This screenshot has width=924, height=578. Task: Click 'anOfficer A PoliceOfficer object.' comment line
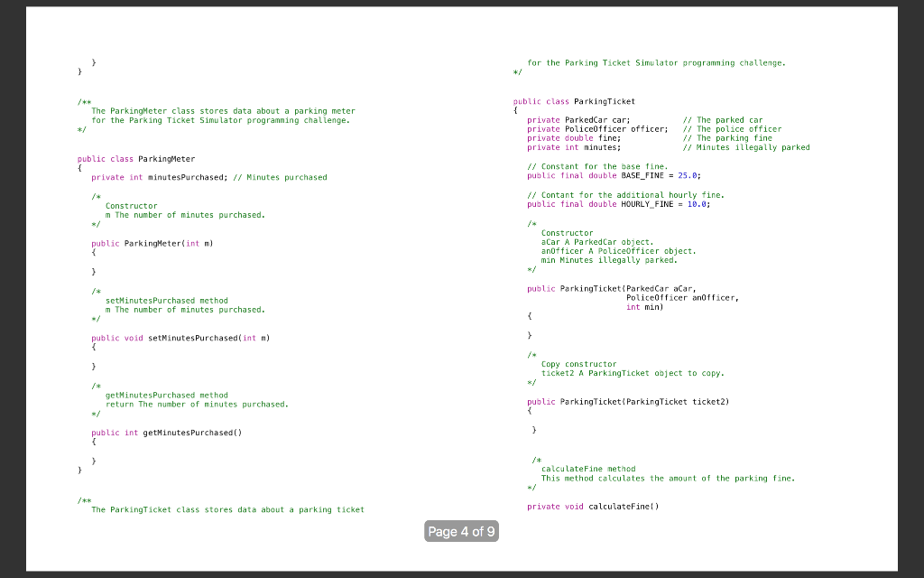coord(619,251)
